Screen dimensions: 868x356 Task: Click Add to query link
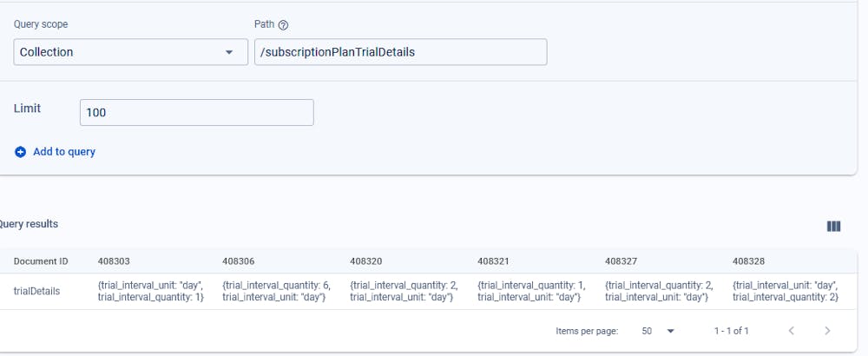[x=63, y=152]
